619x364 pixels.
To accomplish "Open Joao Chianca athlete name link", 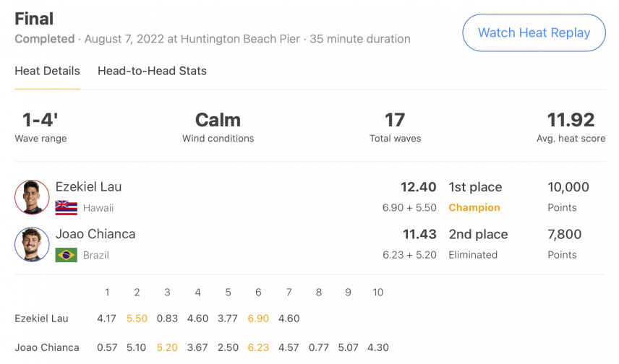I will tap(95, 234).
